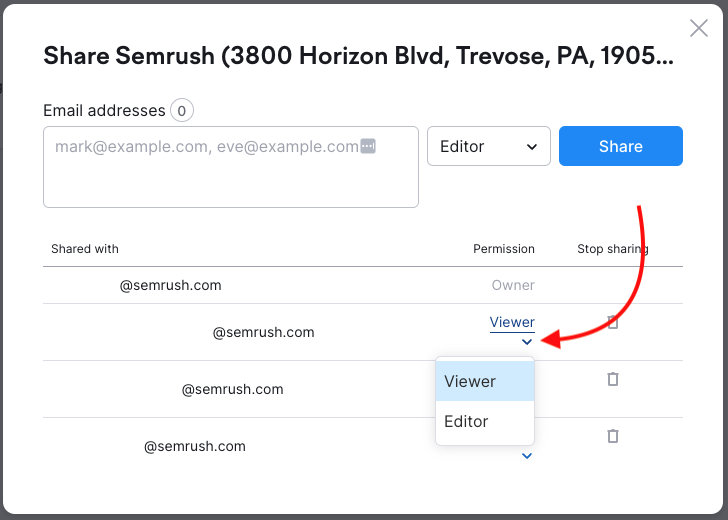
Task: Click the Stop sharing column header
Action: (x=612, y=249)
